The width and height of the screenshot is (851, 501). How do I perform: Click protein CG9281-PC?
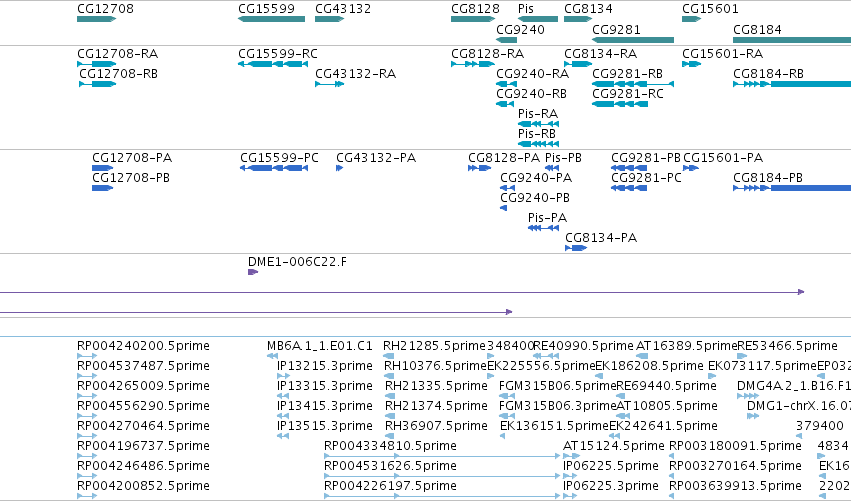(x=629, y=188)
